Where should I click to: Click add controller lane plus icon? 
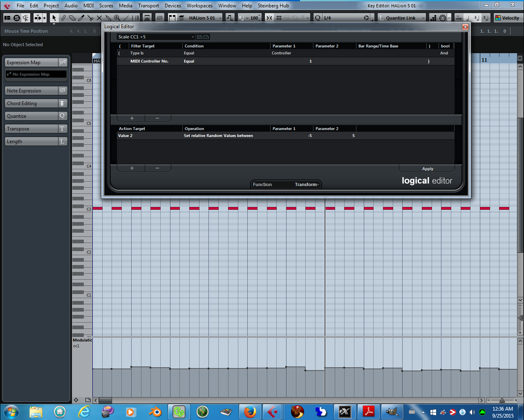tap(76, 400)
